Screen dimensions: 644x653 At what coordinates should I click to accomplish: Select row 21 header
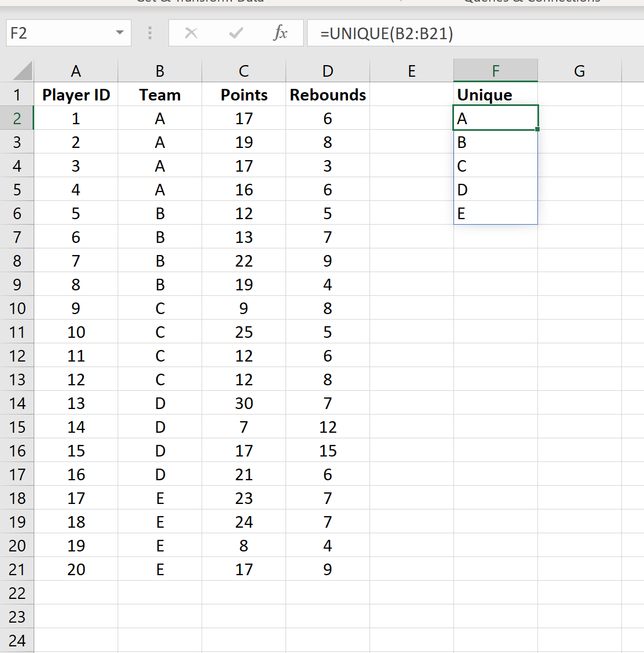(17, 570)
